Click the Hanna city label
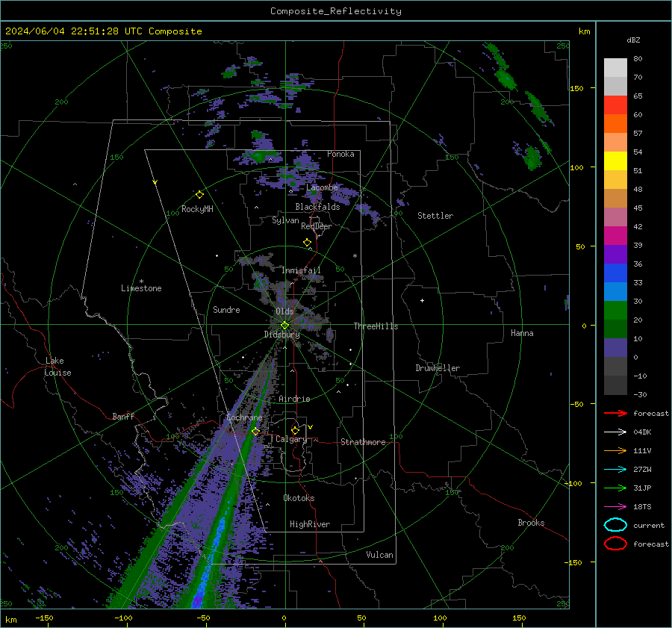Screen dimensions: 672x628 click(x=522, y=333)
